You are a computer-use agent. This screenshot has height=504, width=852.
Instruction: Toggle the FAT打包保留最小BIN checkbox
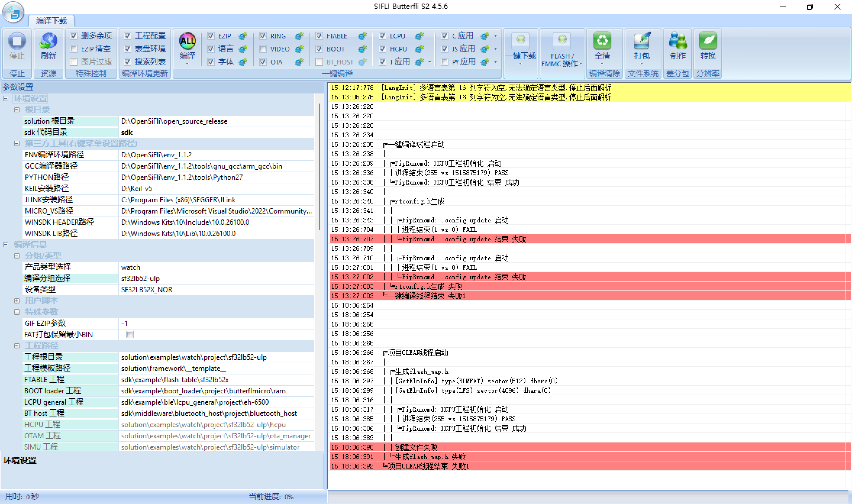click(x=130, y=335)
